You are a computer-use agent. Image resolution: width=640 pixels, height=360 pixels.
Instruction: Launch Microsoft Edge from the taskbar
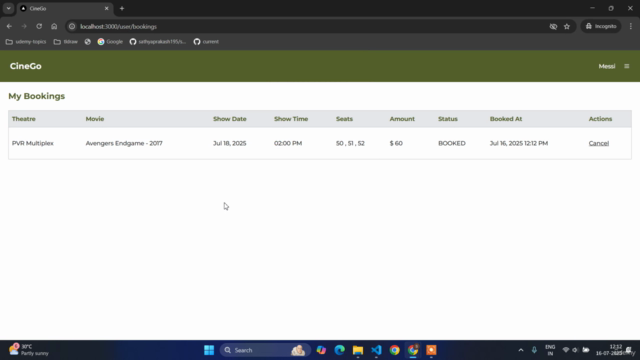(340, 350)
